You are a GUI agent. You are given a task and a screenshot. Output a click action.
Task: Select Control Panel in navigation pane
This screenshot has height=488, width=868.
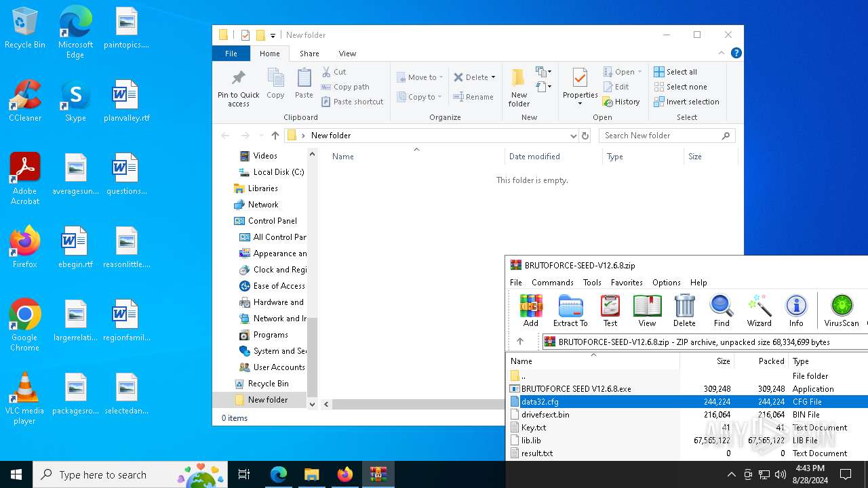coord(265,221)
